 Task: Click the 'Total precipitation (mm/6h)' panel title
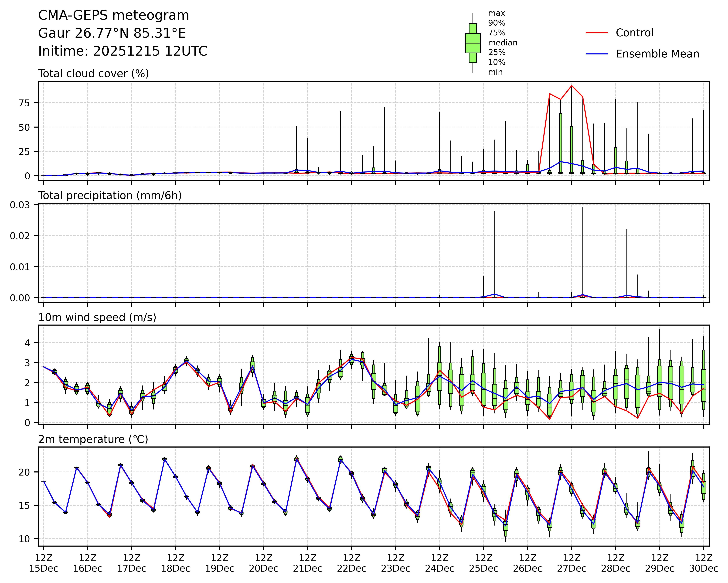coord(110,196)
